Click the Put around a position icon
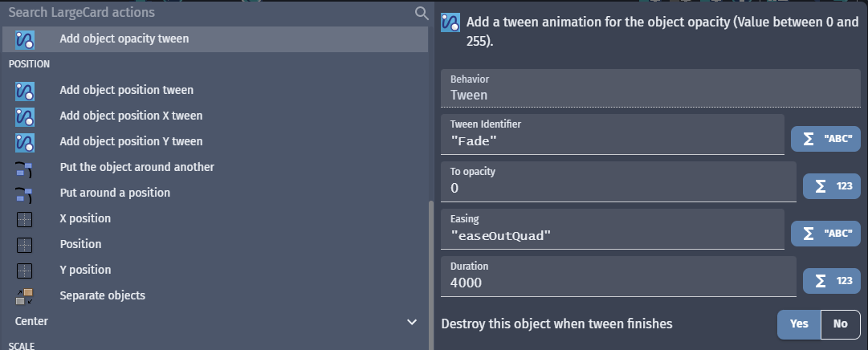The image size is (868, 350). click(x=24, y=193)
